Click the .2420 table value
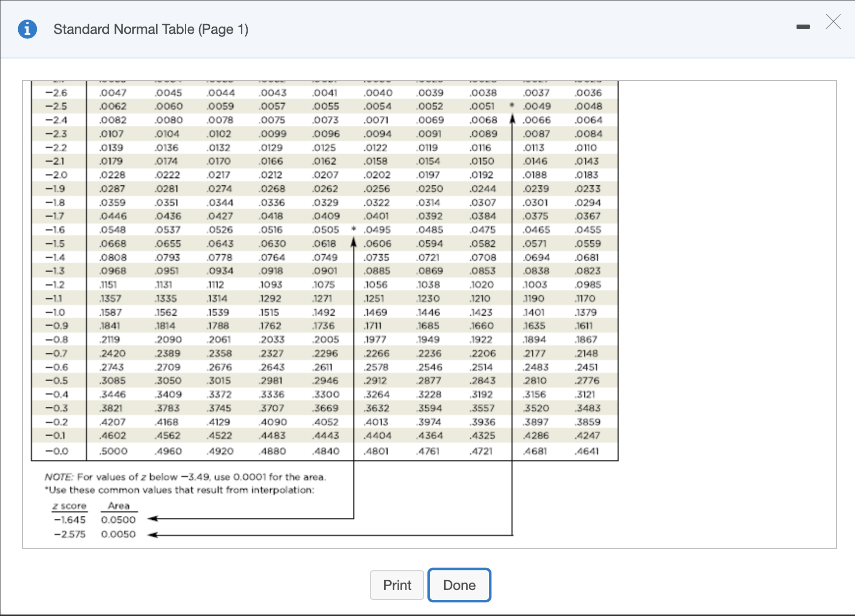The width and height of the screenshot is (855, 616). click(113, 353)
